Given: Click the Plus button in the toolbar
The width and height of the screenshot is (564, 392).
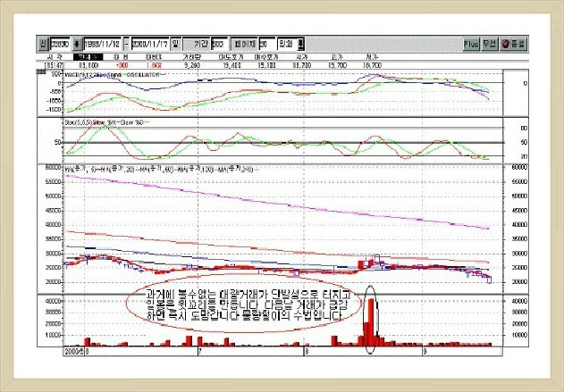Looking at the screenshot, I should [470, 43].
